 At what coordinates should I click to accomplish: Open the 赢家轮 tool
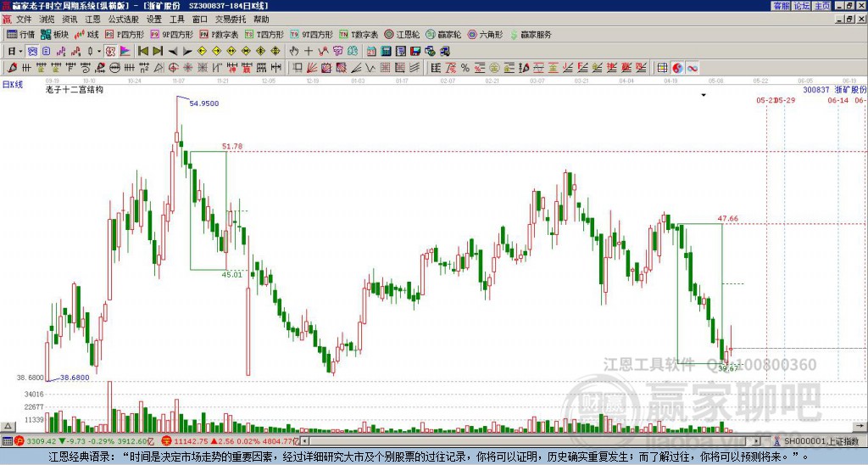point(444,34)
